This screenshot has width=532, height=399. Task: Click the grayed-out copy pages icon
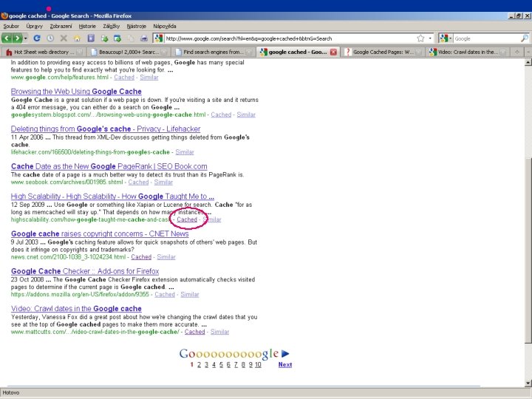[131, 38]
